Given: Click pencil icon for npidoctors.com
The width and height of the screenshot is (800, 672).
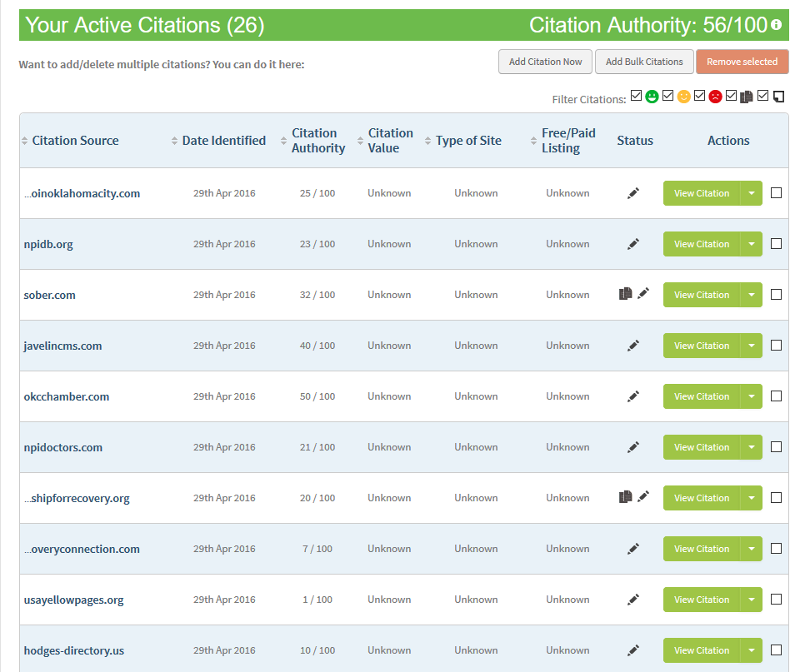Looking at the screenshot, I should [x=633, y=447].
